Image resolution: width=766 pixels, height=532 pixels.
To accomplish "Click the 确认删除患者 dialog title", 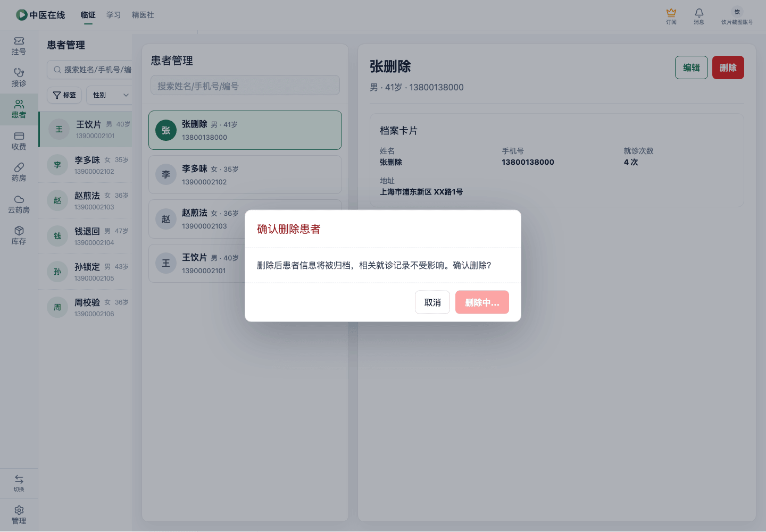I will coord(289,229).
